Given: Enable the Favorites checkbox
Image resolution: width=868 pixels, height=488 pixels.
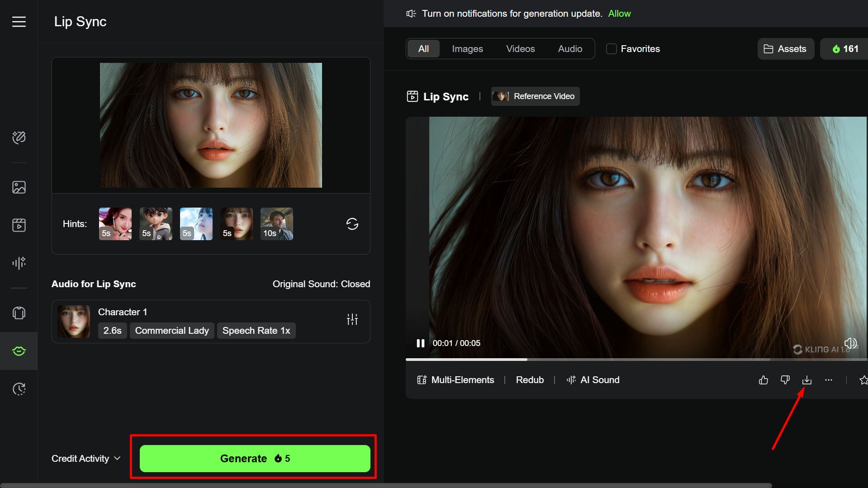Looking at the screenshot, I should coord(611,48).
